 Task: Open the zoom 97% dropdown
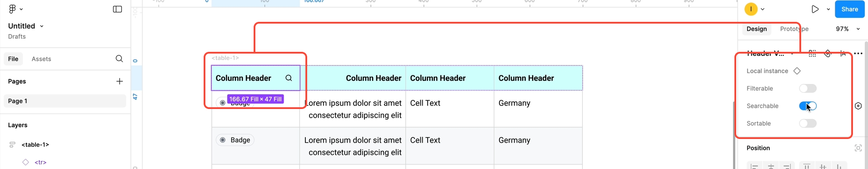(x=848, y=29)
